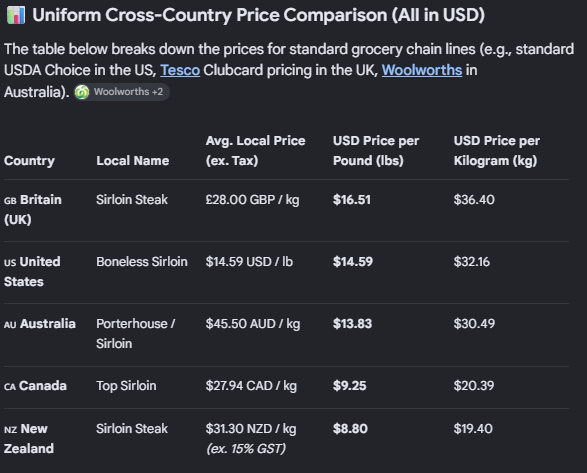The image size is (587, 473).
Task: Select the Britain (UK) row label
Action: click(x=33, y=209)
